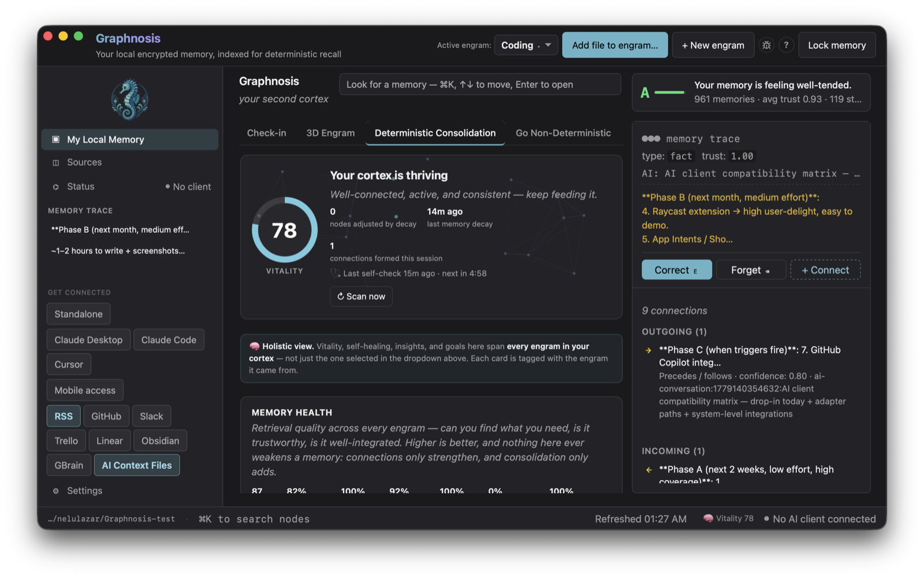Switch to the 3D Engram tab
The width and height of the screenshot is (924, 579).
tap(330, 133)
